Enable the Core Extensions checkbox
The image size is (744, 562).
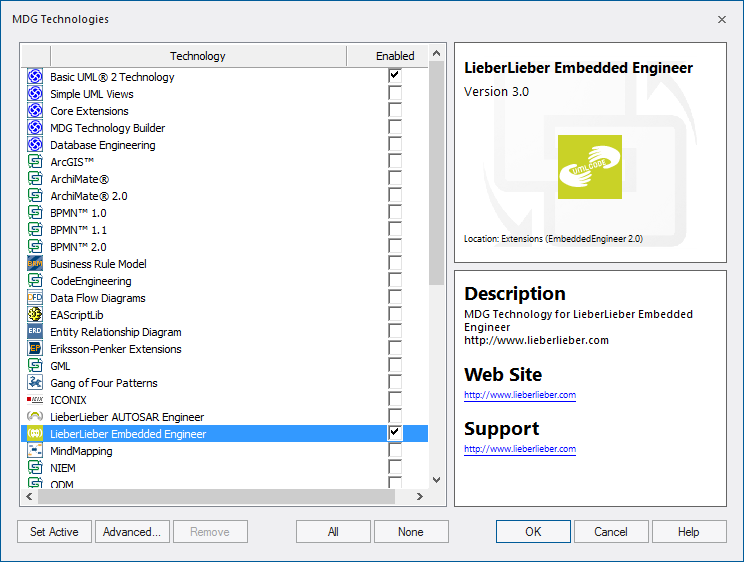(395, 110)
